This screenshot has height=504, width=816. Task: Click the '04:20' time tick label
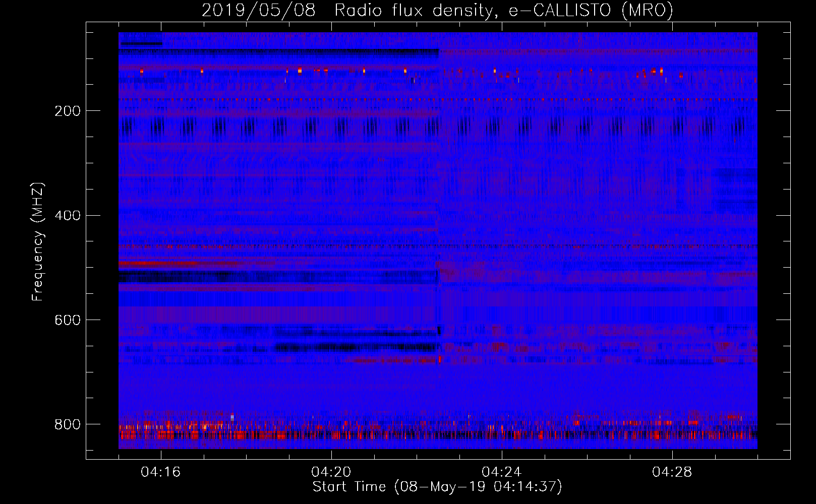pyautogui.click(x=331, y=472)
